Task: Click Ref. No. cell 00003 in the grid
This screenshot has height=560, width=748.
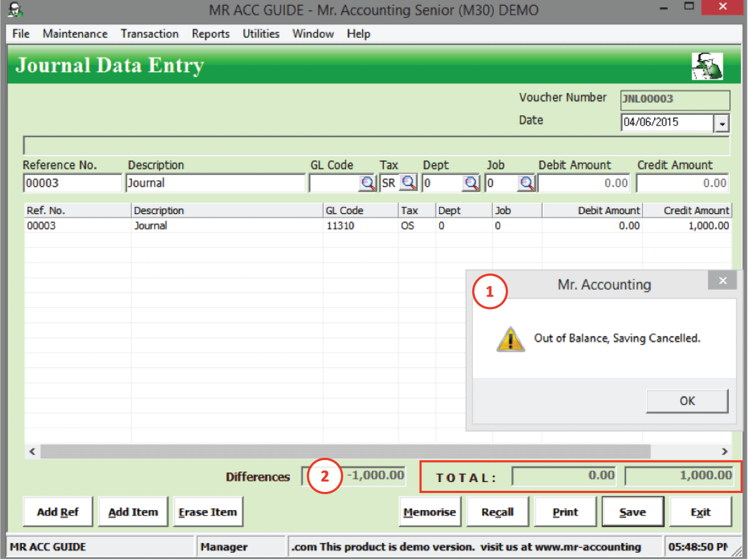Action: pyautogui.click(x=77, y=226)
